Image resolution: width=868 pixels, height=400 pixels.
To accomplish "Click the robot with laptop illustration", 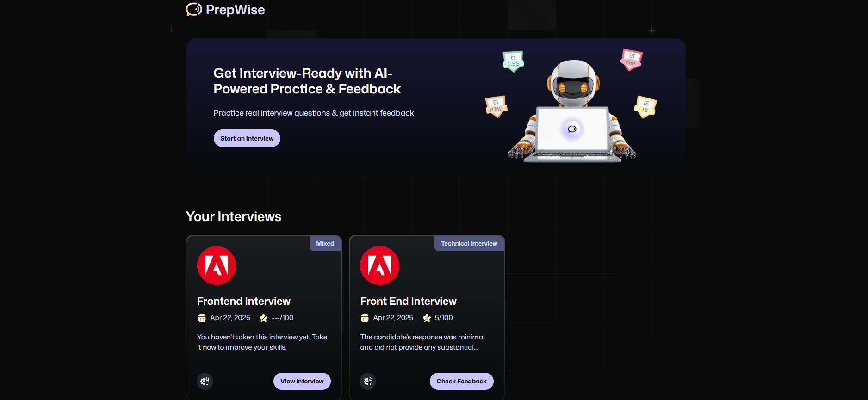I will (x=572, y=111).
